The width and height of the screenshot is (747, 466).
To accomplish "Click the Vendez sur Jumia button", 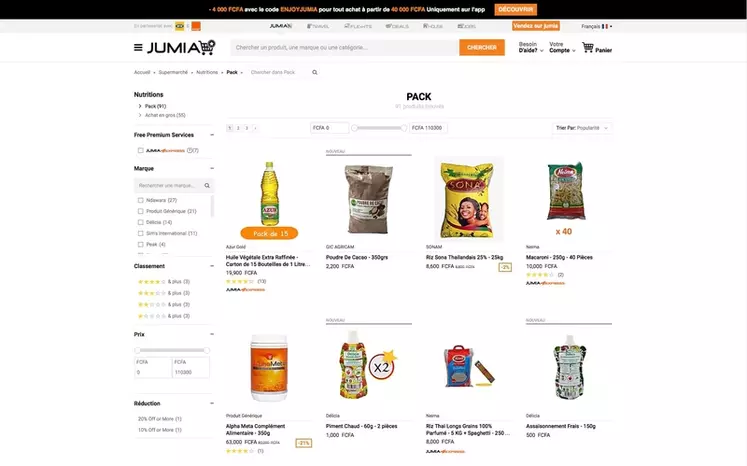I will (536, 26).
